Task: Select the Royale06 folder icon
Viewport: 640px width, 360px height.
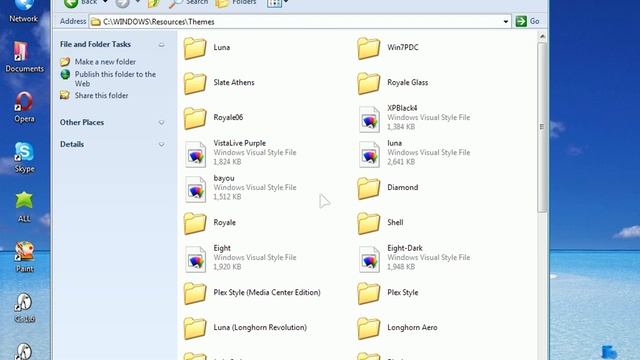Action: pyautogui.click(x=195, y=118)
